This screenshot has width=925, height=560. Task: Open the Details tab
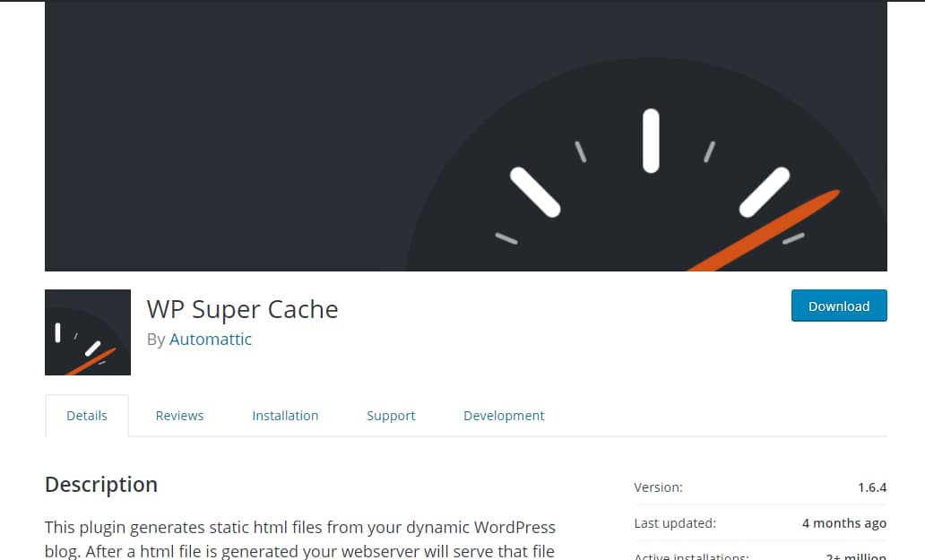pos(86,415)
